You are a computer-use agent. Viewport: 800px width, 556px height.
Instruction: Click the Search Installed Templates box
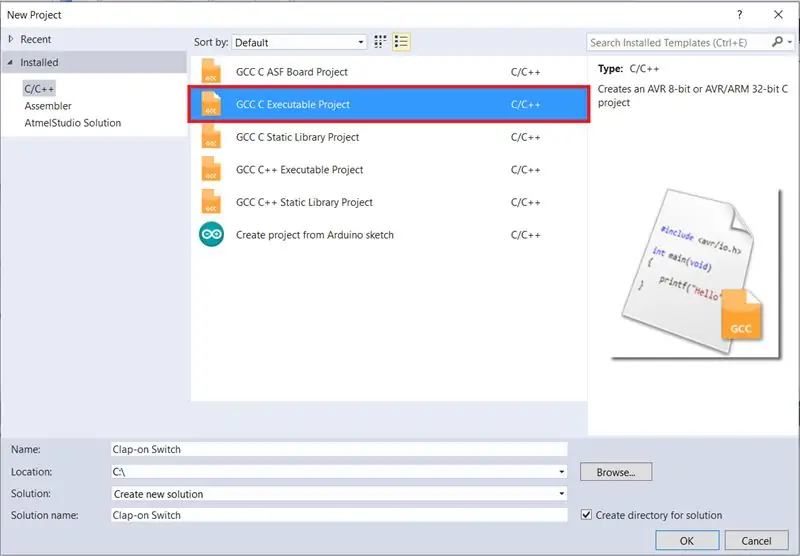click(679, 42)
